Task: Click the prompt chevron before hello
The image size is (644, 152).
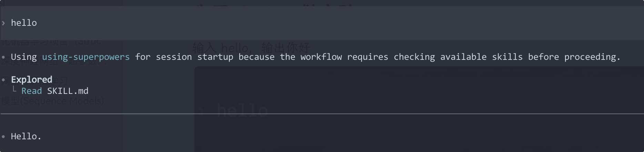Action: (3, 23)
